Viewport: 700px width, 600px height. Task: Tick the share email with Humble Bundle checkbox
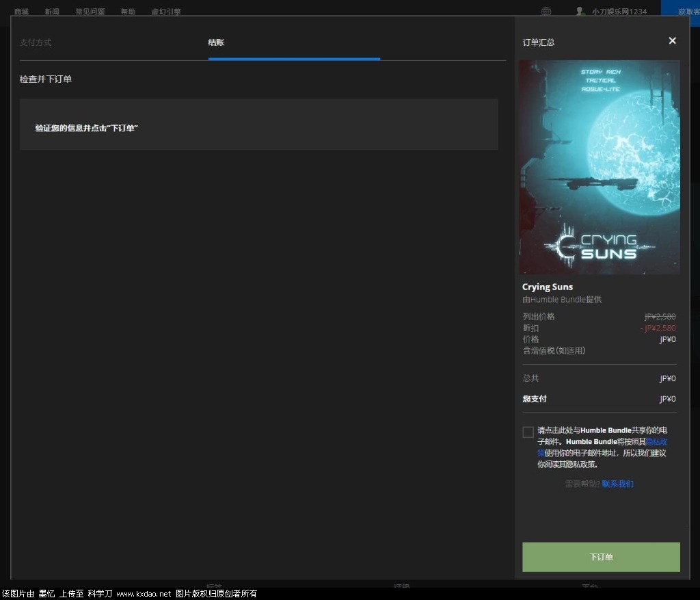click(528, 432)
